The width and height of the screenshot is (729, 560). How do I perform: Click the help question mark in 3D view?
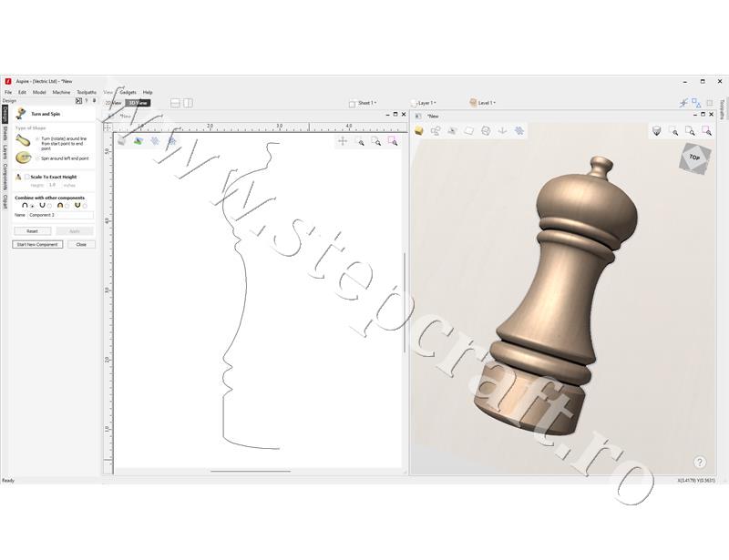[700, 462]
